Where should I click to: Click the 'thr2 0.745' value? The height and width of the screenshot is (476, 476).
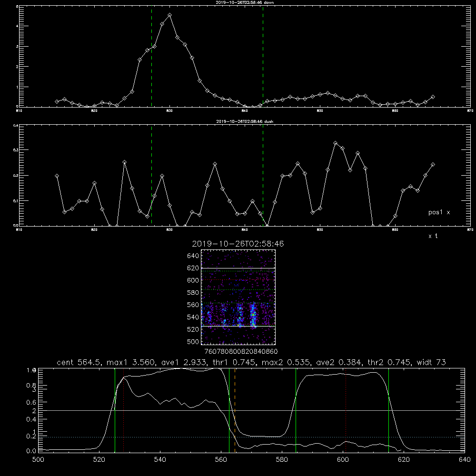tap(389, 362)
